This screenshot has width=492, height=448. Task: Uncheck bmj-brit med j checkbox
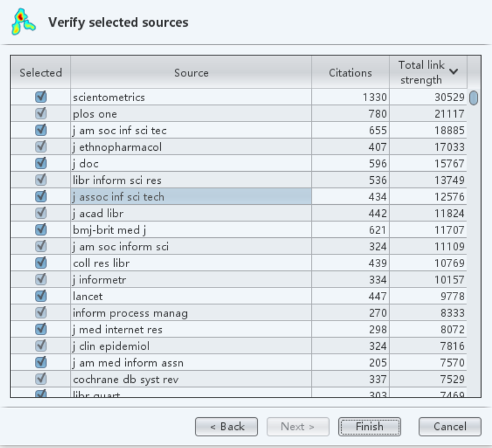coord(41,230)
